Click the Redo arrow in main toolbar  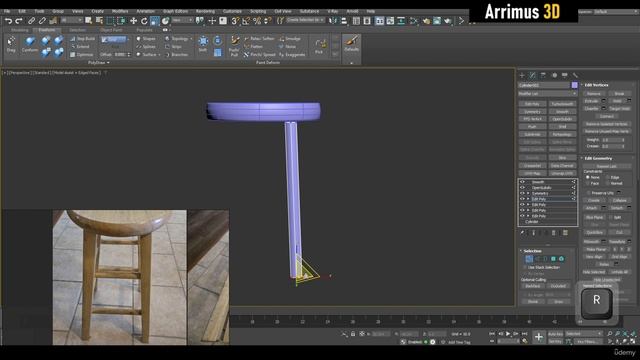19,20
